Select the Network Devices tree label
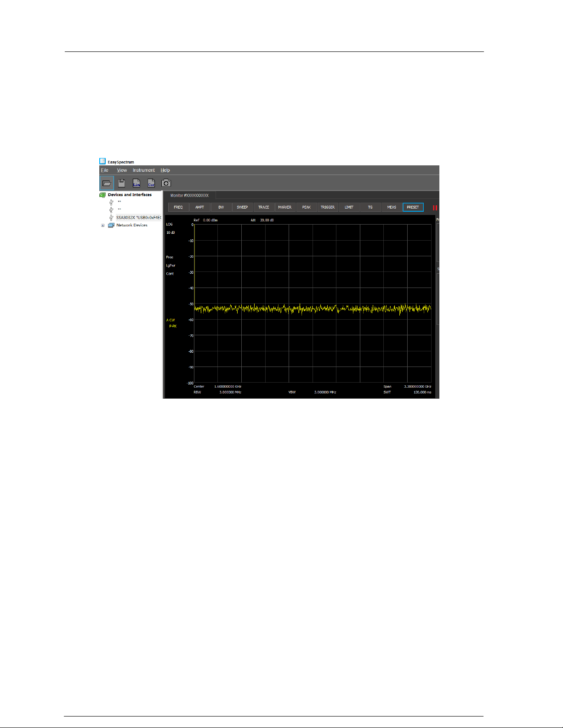 pos(132,225)
